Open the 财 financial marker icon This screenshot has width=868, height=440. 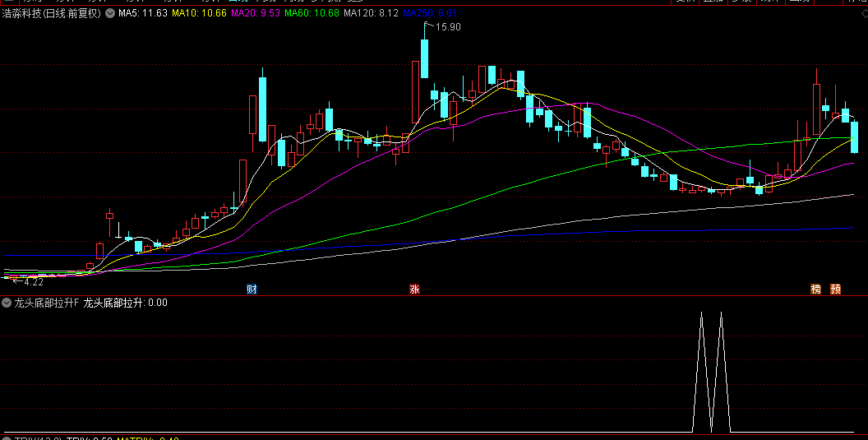[x=252, y=289]
